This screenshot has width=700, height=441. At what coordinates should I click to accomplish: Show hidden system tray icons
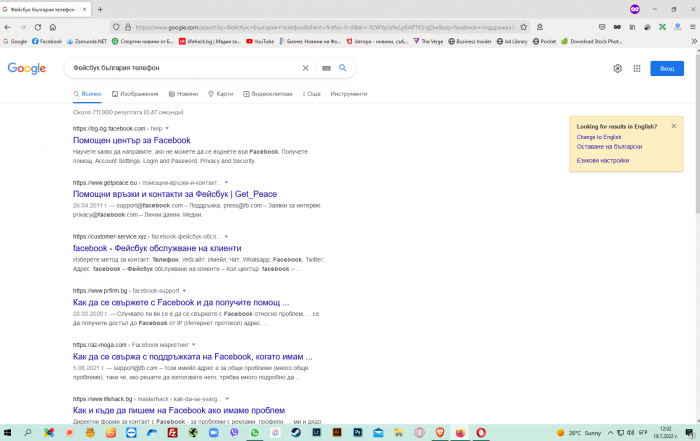(x=610, y=433)
